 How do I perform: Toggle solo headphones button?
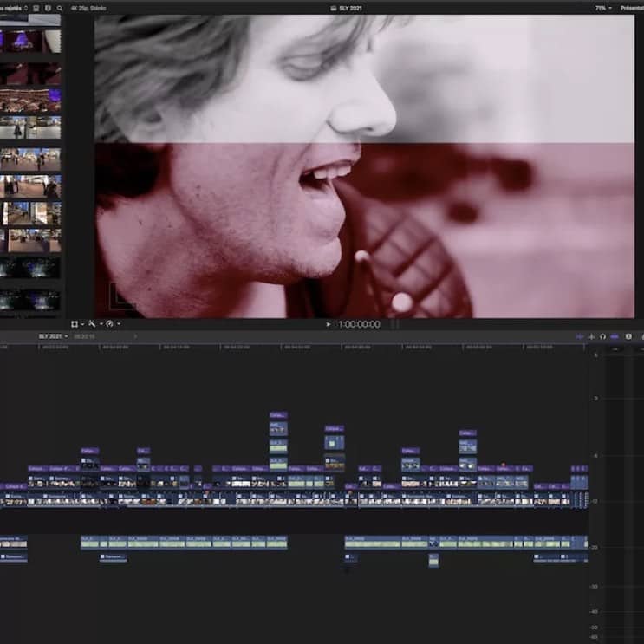click(602, 337)
